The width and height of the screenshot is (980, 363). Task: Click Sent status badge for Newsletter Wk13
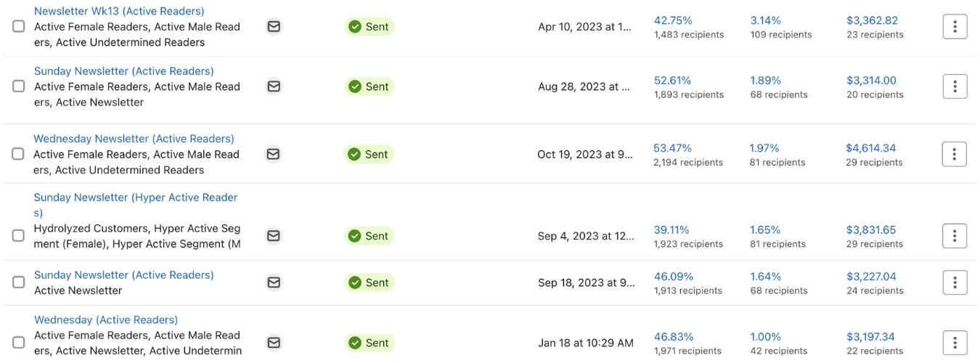click(369, 27)
